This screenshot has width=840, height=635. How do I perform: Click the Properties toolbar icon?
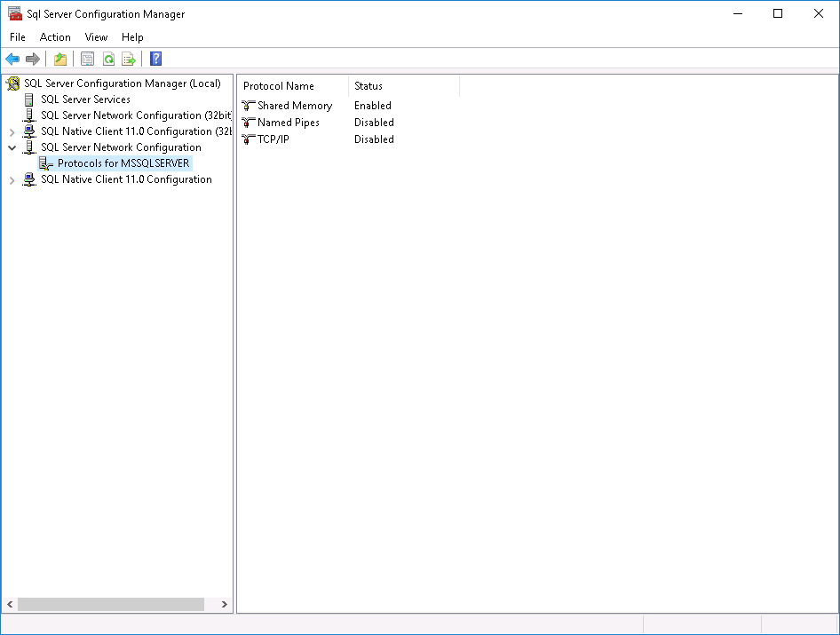(87, 59)
